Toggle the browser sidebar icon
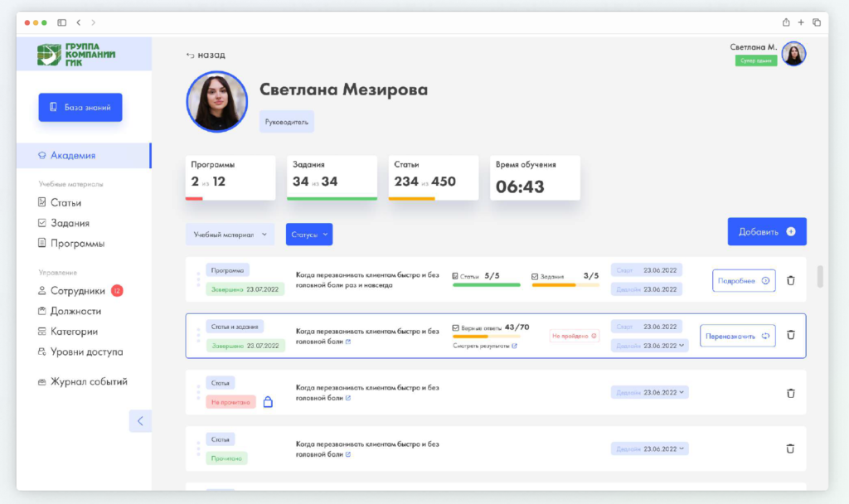Viewport: 849px width, 504px height. (x=61, y=22)
